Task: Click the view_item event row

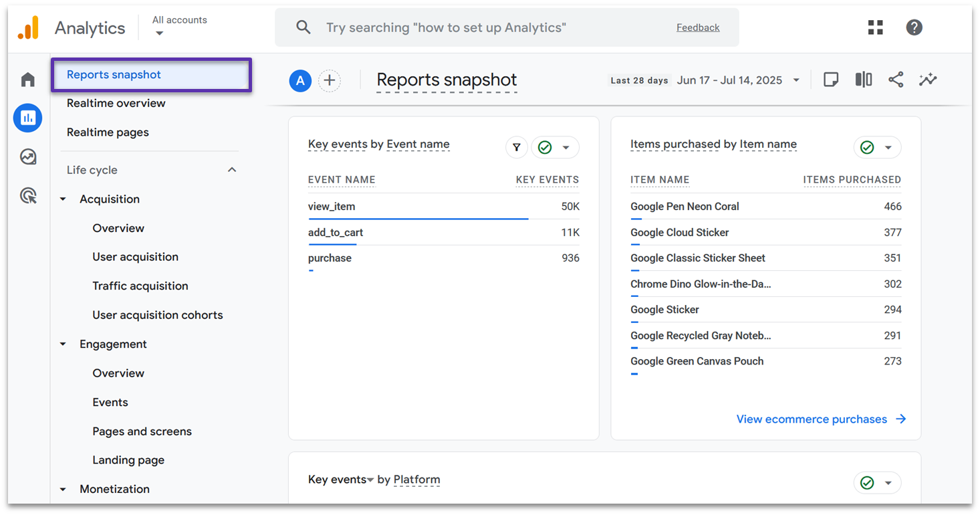Action: coord(444,207)
